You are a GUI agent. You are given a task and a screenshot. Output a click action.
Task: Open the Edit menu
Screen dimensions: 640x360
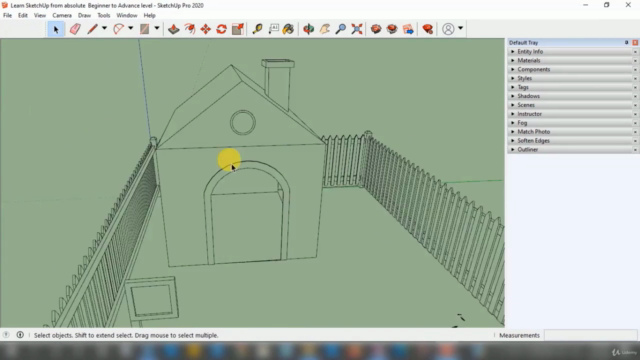point(22,16)
